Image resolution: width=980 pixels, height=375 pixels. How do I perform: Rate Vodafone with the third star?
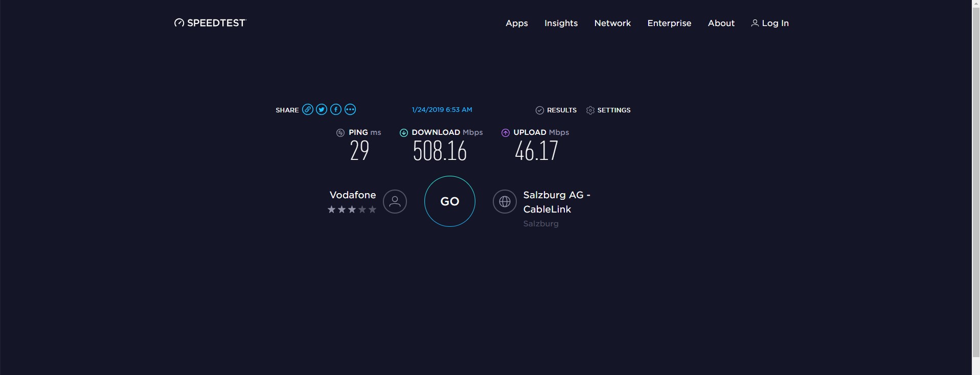coord(352,209)
